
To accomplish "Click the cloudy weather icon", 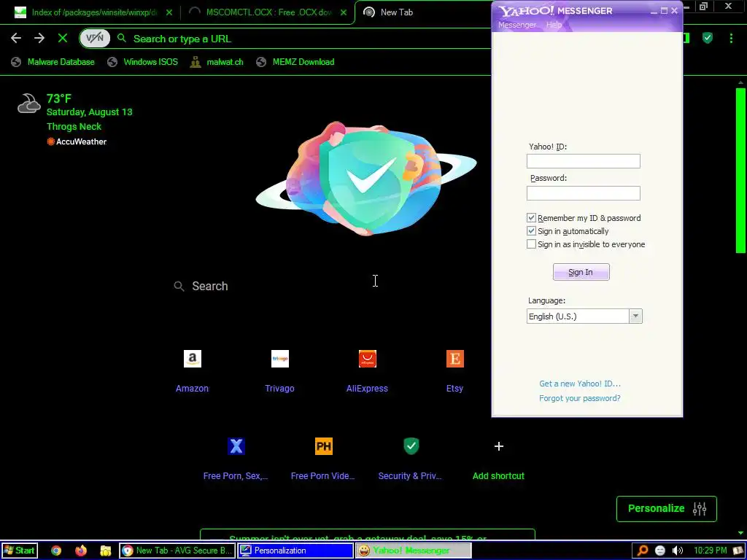I will 28,103.
